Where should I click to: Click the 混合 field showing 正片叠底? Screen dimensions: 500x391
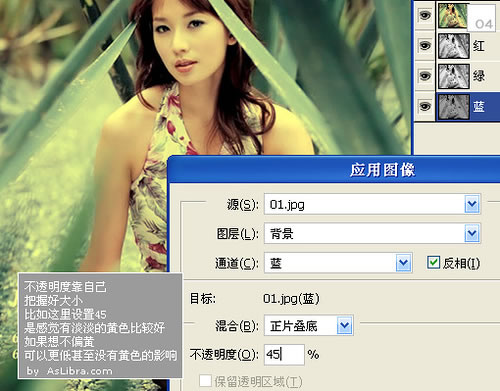[309, 325]
